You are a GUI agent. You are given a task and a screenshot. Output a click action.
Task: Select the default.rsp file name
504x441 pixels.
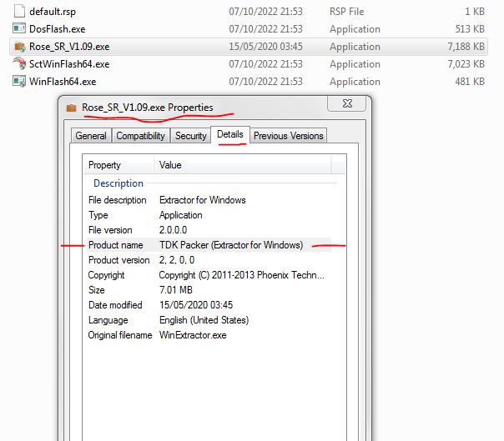pos(53,12)
